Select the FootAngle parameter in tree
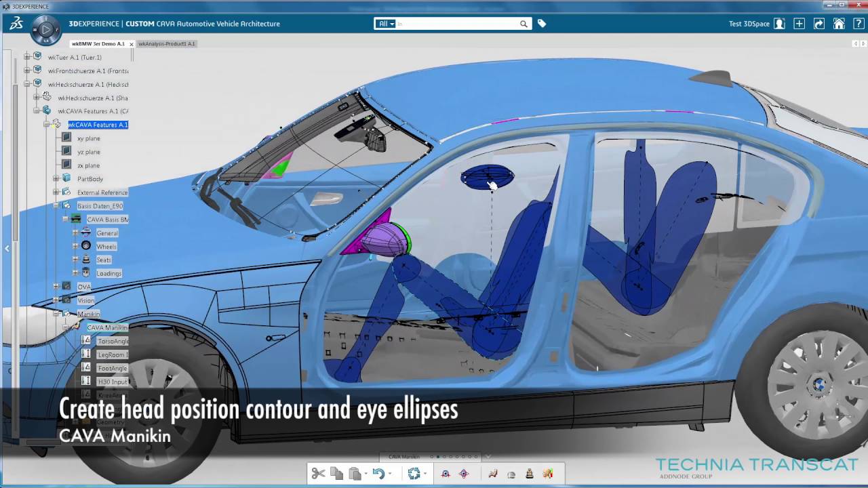Viewport: 868px width, 488px height. 112,368
